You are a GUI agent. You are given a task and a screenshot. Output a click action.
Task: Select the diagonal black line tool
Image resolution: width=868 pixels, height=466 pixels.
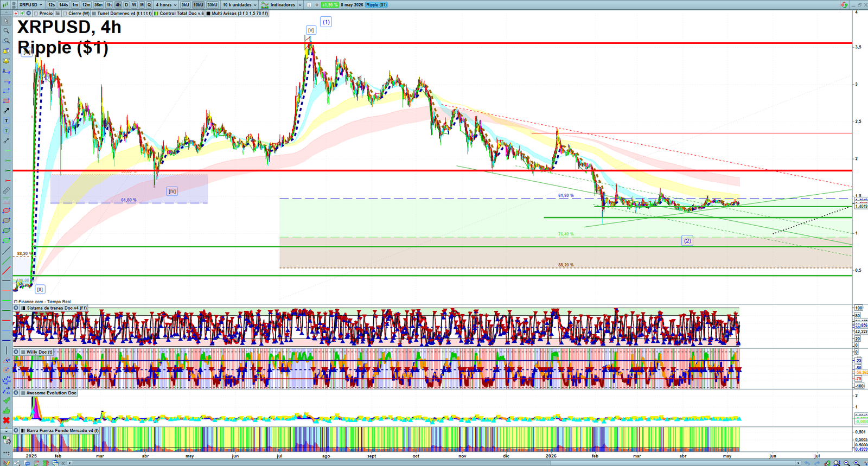(x=7, y=250)
